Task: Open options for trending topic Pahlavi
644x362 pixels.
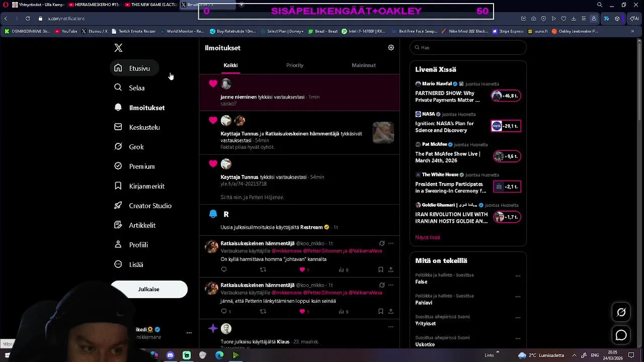Action: click(518, 297)
